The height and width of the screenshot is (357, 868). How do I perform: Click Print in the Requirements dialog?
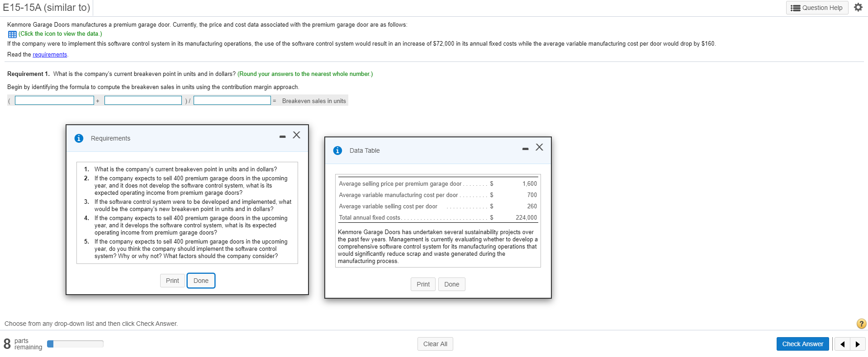(172, 281)
